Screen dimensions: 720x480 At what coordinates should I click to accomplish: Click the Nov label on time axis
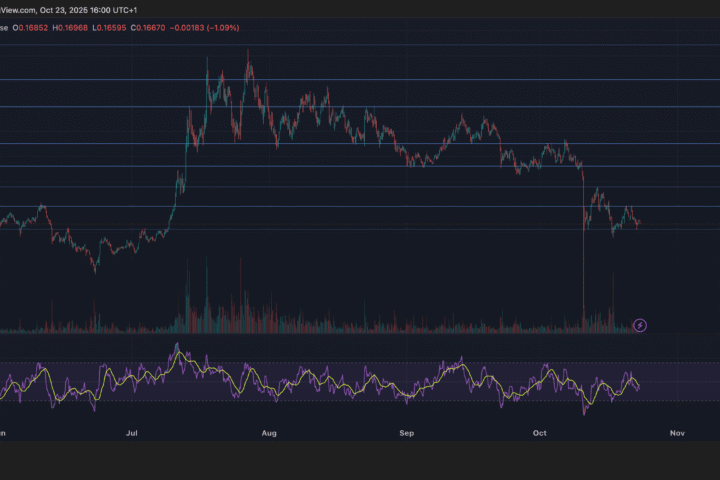[x=677, y=433]
